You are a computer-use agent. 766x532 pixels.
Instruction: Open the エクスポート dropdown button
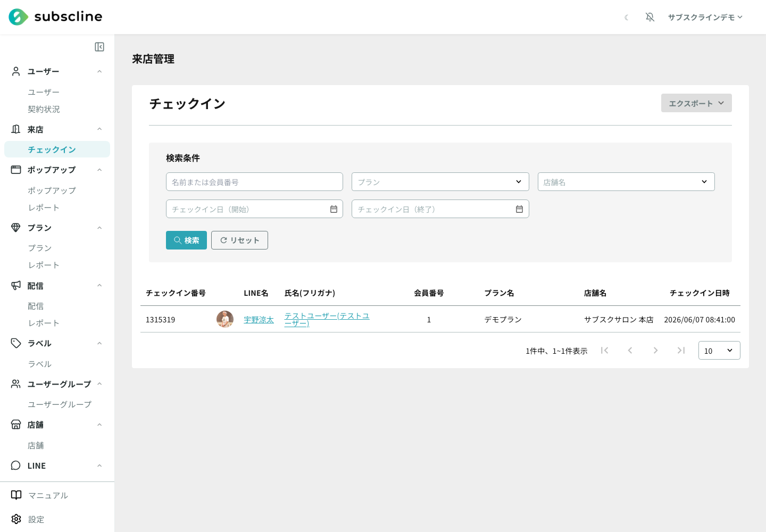point(696,103)
